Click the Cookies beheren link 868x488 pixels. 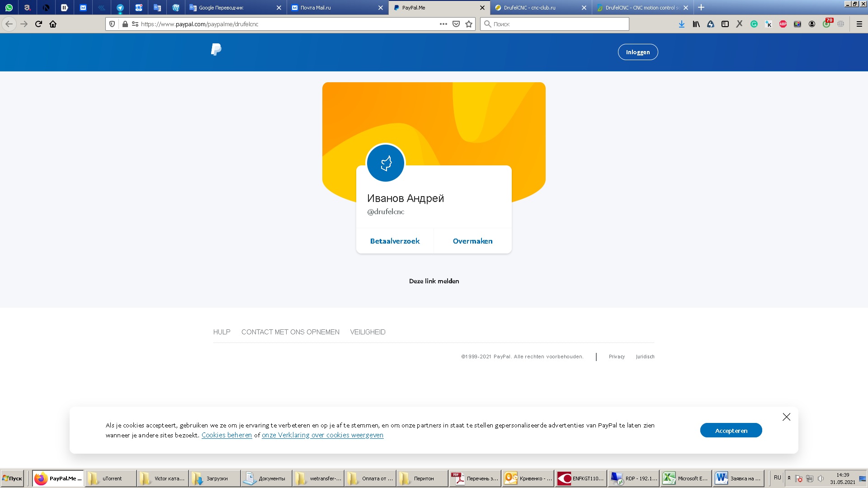pos(226,435)
